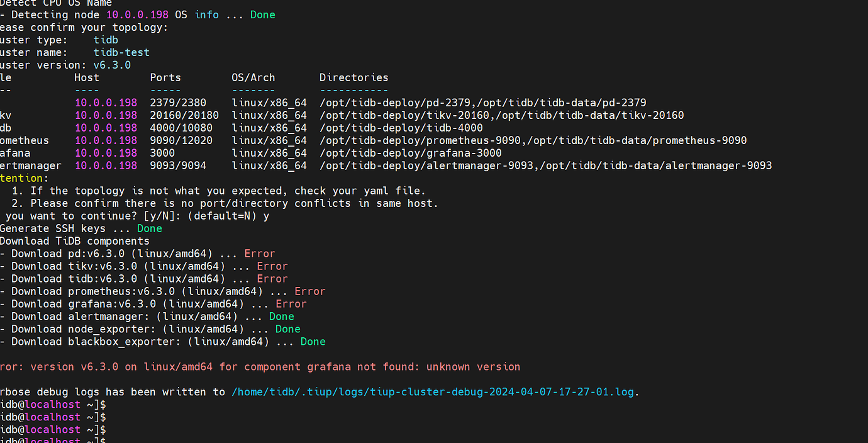Click 10.0.0.198 in Detecting node line
This screenshot has width=868, height=443.
[x=137, y=15]
